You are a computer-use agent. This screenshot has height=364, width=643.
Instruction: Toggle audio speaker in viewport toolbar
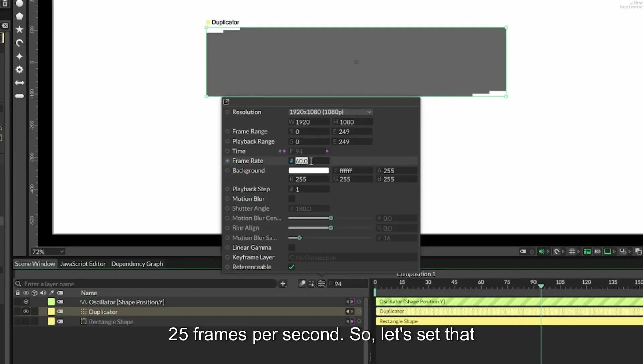(x=541, y=251)
